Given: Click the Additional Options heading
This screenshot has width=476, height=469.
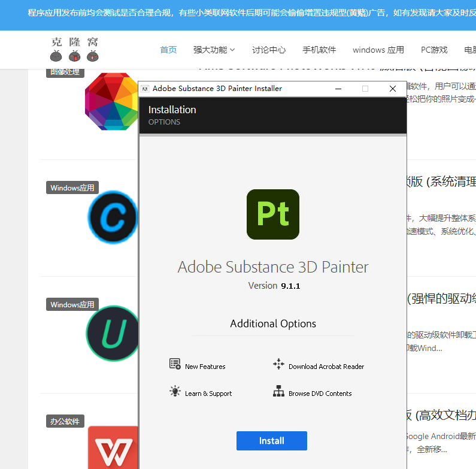Looking at the screenshot, I should 273,323.
